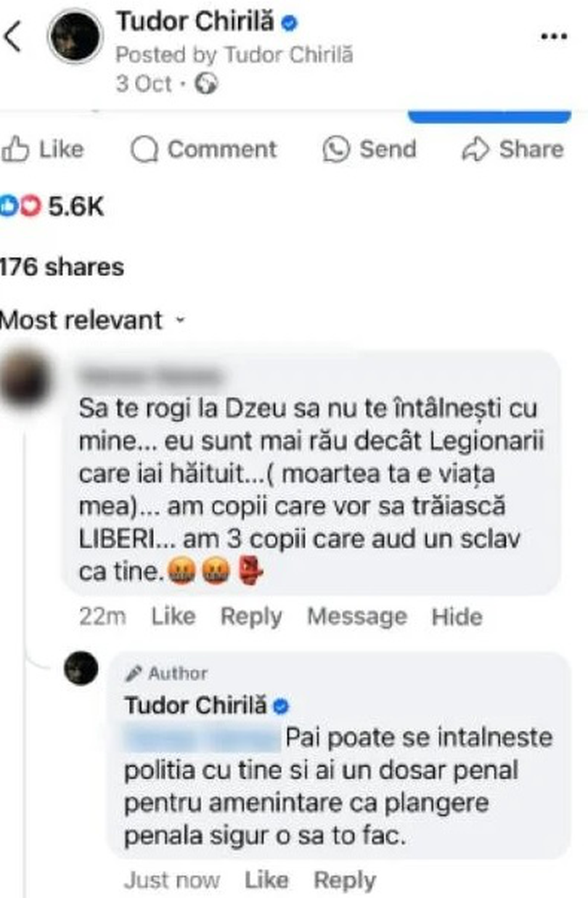This screenshot has height=898, width=588.
Task: Message the commenter from the comment actions
Action: tap(357, 616)
